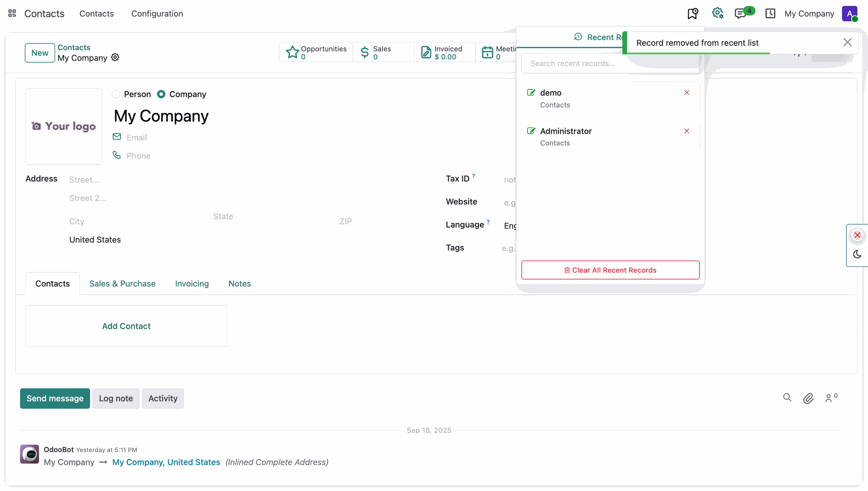Viewport: 868px width, 491px height.
Task: Remove Administrator from recent records
Action: click(687, 131)
